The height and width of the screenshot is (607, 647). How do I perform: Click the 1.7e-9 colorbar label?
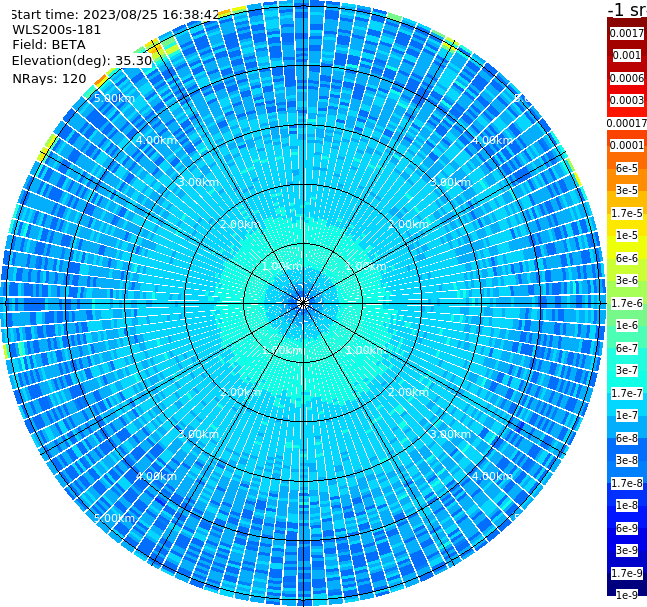point(627,573)
